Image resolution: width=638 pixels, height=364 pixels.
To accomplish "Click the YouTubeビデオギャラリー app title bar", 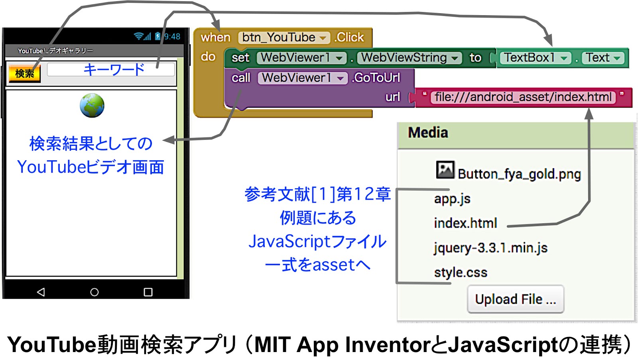I will [x=94, y=51].
